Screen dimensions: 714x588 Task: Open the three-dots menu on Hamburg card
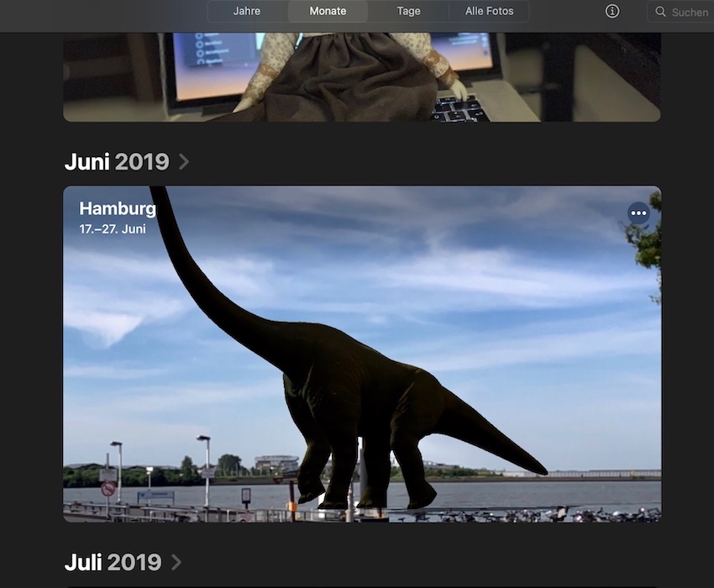(x=638, y=213)
